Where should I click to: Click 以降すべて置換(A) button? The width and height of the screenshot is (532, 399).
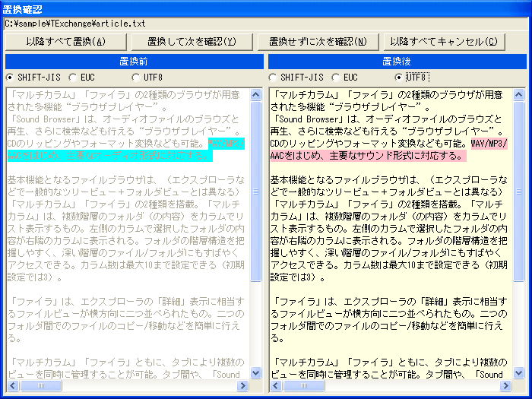tap(66, 42)
